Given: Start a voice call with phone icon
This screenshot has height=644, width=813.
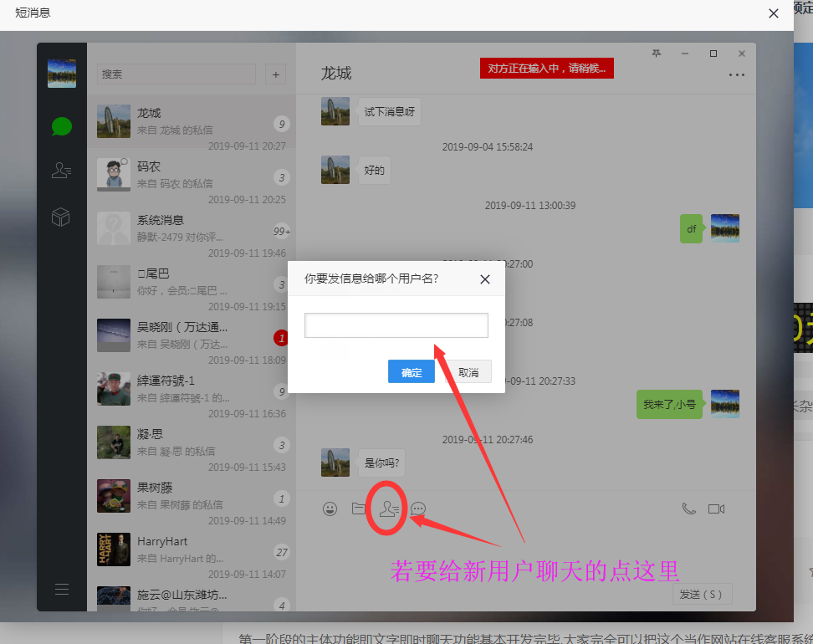Looking at the screenshot, I should (688, 509).
